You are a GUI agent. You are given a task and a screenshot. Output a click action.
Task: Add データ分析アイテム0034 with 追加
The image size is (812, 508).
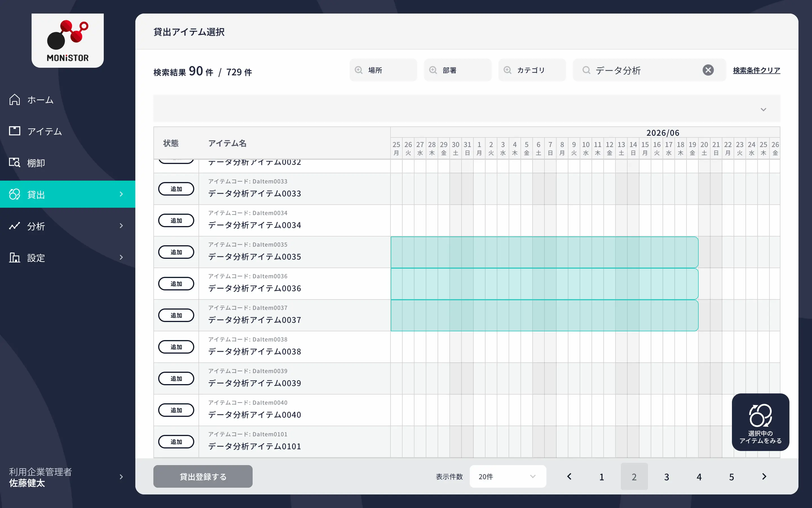click(176, 220)
